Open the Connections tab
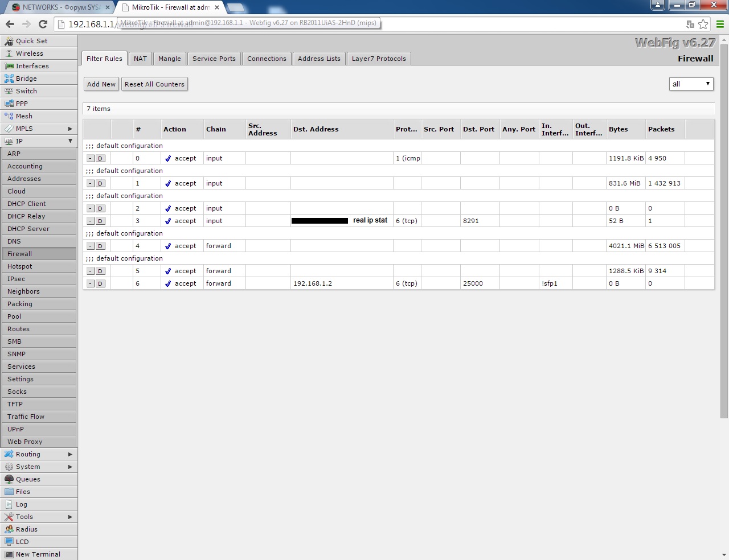 tap(267, 59)
